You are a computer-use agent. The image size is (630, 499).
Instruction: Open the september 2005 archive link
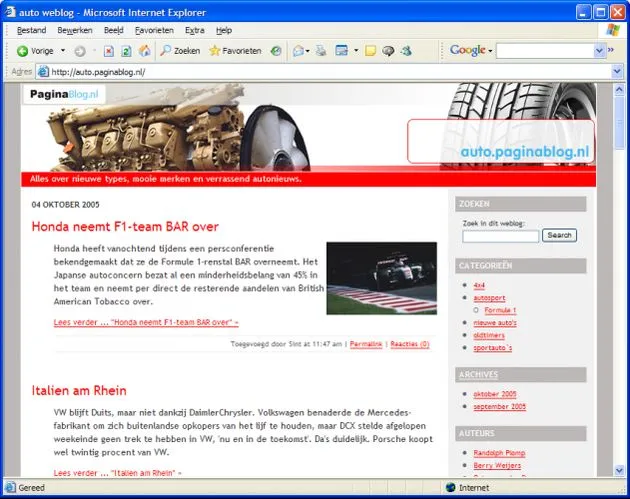[x=499, y=407]
